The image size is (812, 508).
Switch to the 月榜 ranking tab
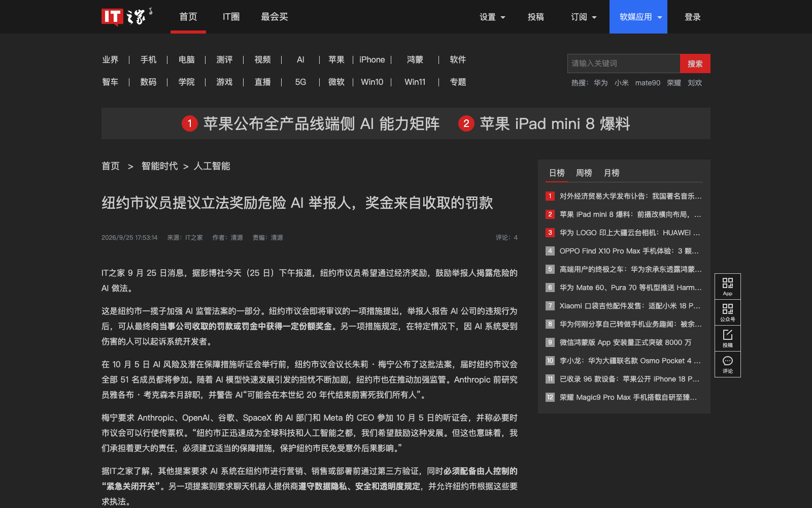(x=612, y=173)
